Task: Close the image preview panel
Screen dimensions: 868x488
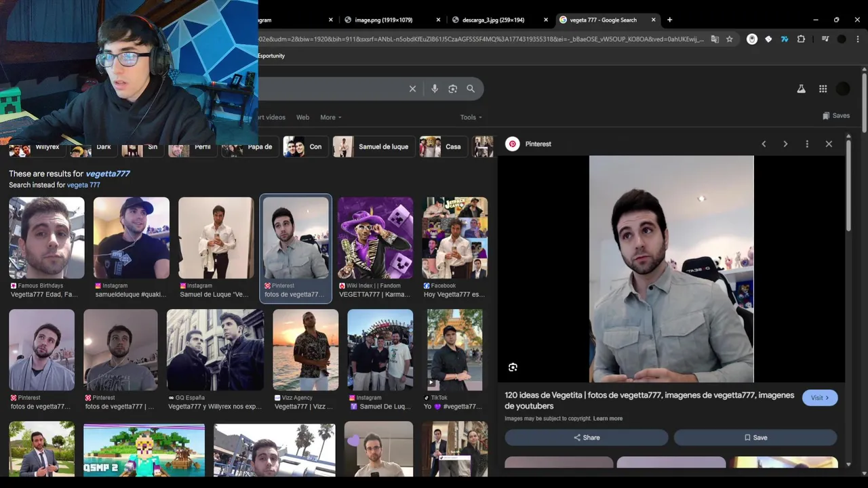Action: pyautogui.click(x=829, y=144)
